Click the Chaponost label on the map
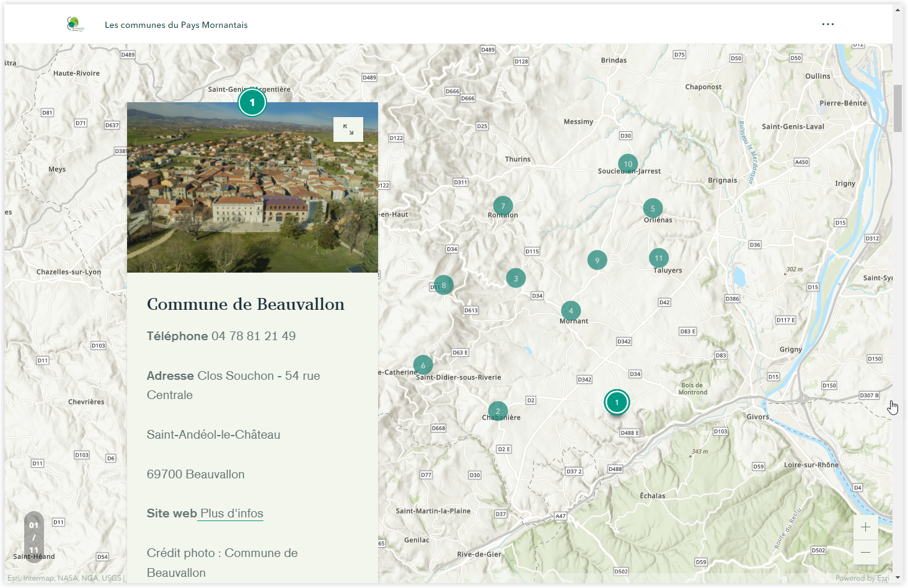The height and width of the screenshot is (588, 908). click(703, 87)
